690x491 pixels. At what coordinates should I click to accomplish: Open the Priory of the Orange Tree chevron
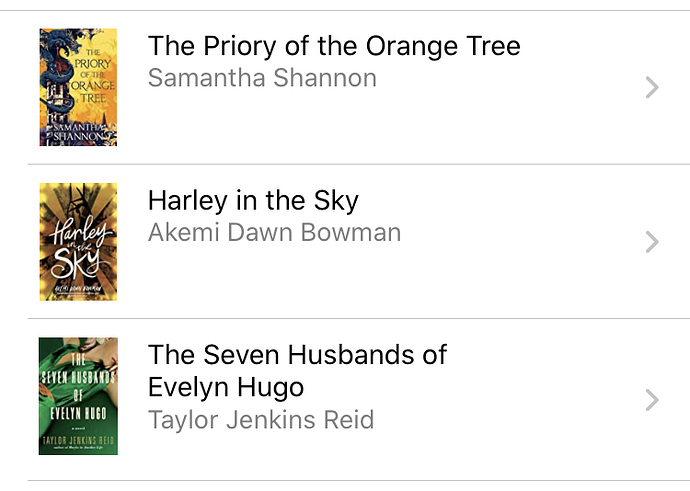tap(652, 87)
